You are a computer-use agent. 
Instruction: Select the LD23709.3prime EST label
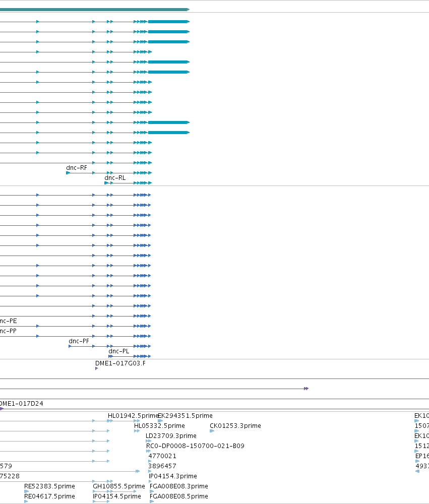click(x=171, y=436)
